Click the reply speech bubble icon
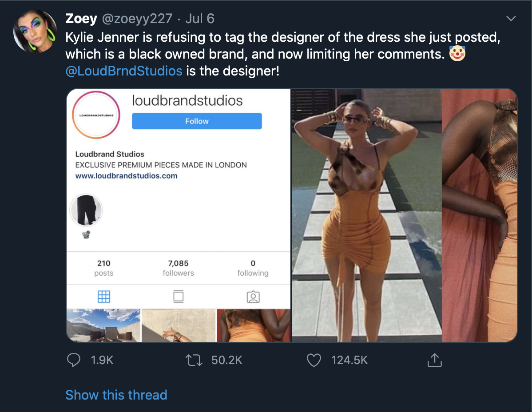Viewport: 532px width, 412px height. [73, 360]
